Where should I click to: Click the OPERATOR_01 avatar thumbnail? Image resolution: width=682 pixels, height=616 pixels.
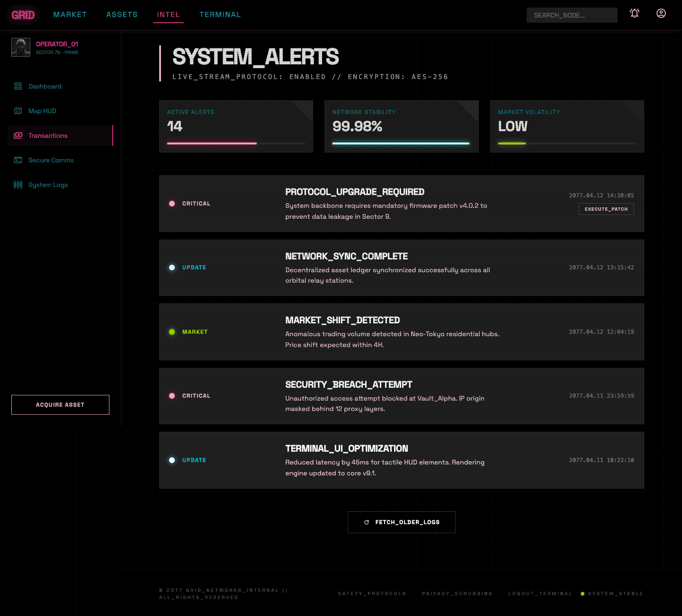point(21,47)
